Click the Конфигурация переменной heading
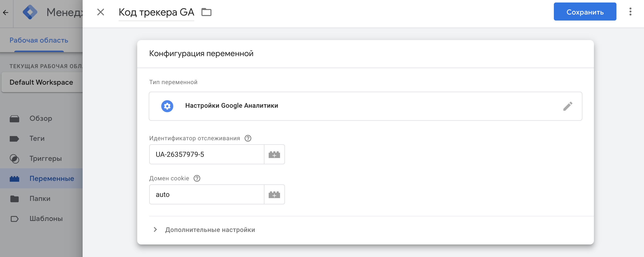 (201, 53)
